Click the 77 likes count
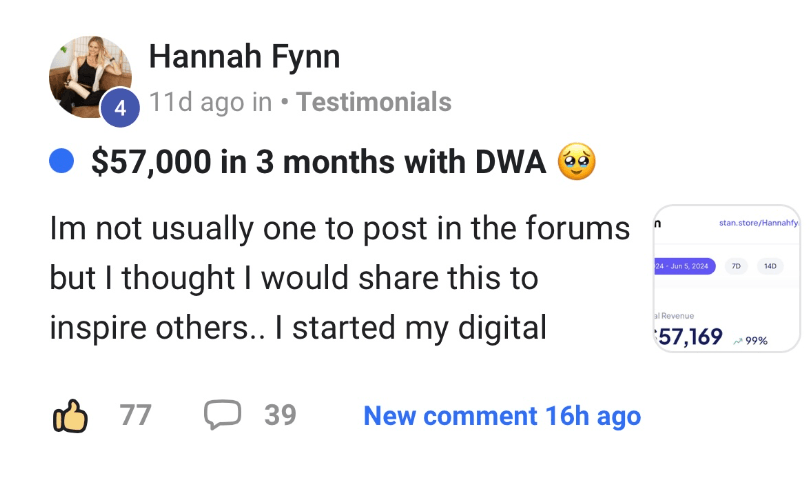This screenshot has height=488, width=812. (x=135, y=415)
